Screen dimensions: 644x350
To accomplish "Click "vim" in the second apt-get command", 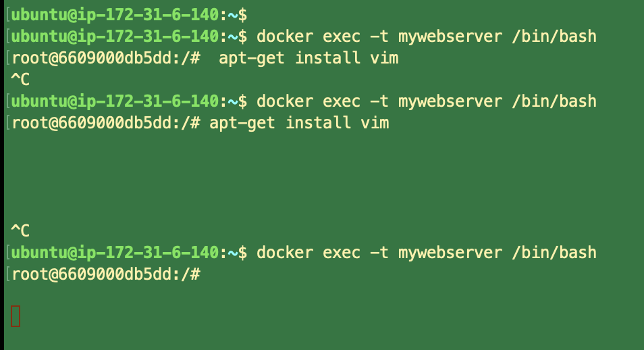I will click(375, 123).
